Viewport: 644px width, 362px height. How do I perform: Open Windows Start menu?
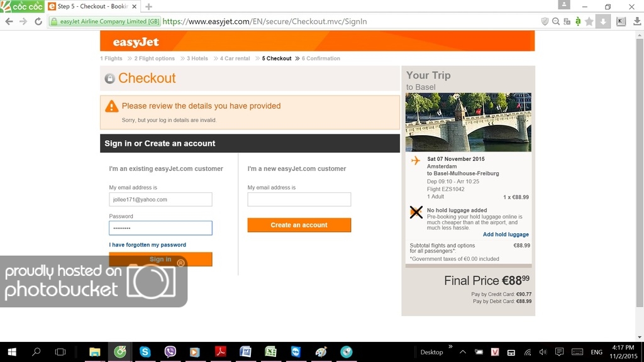(x=12, y=352)
